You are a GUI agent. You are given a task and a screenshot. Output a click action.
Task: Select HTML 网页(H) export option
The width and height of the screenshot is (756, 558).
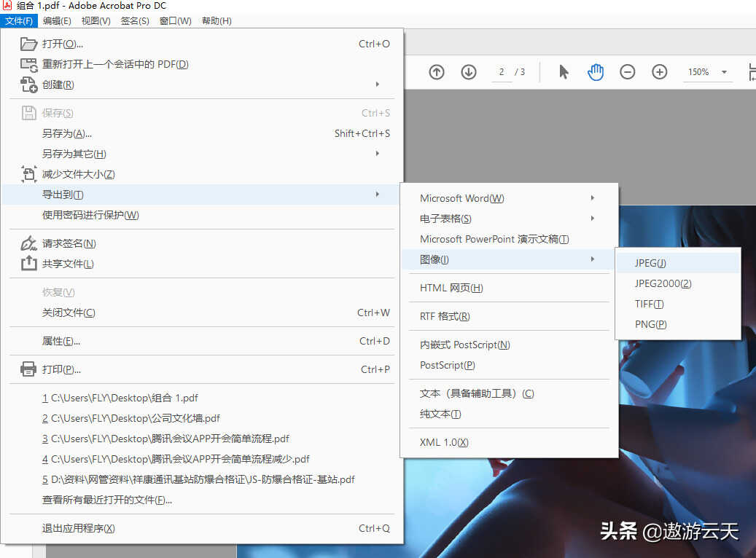[x=509, y=288]
